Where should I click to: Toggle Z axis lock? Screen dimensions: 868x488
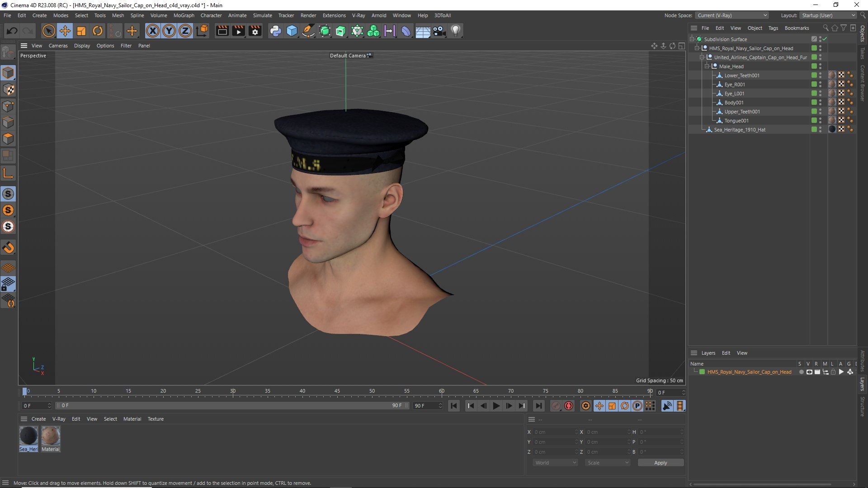185,31
